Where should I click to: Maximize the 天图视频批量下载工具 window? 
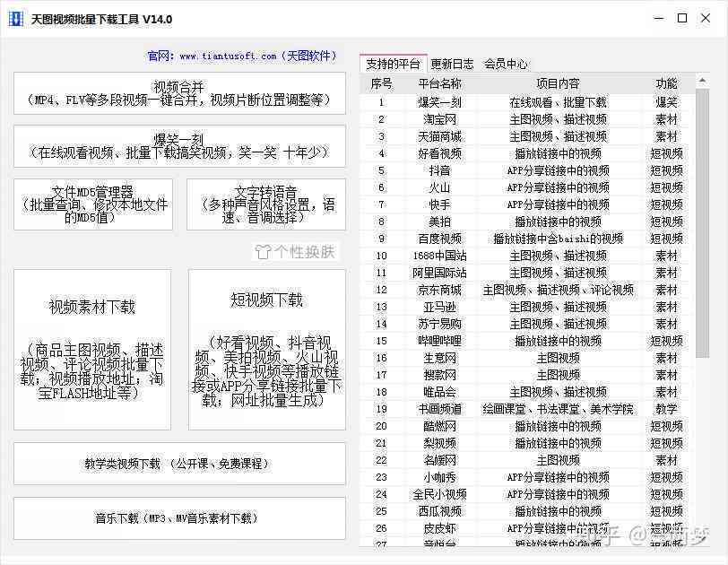[x=682, y=19]
